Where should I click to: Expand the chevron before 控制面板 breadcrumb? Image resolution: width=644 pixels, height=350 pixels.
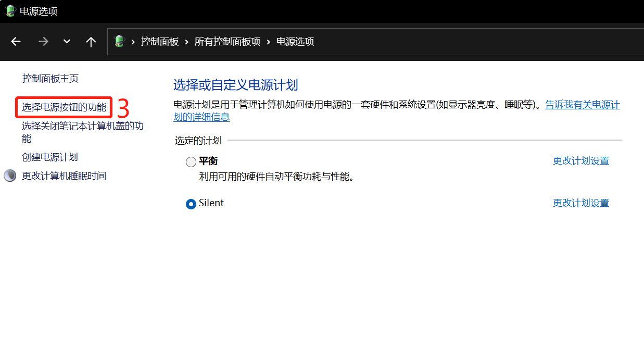(133, 42)
